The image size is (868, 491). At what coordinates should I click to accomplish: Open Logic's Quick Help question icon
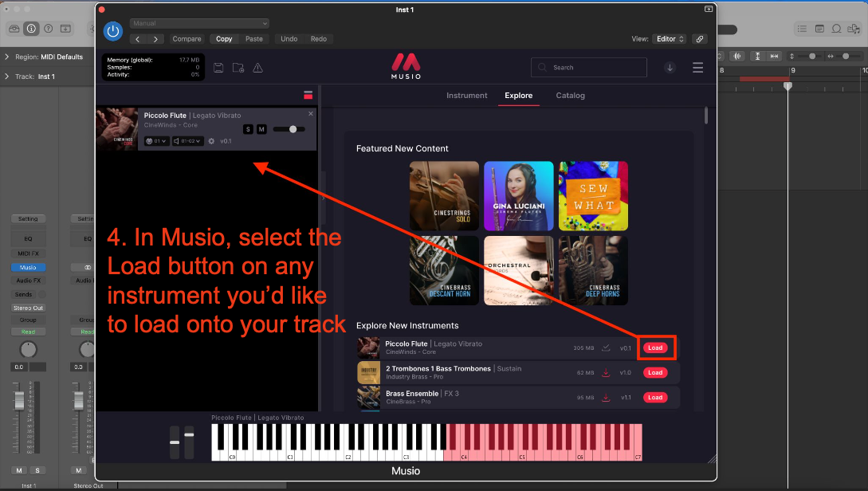48,28
